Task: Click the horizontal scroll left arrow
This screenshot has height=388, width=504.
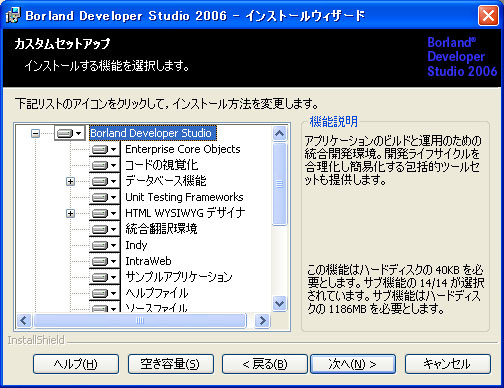Action: 24,321
